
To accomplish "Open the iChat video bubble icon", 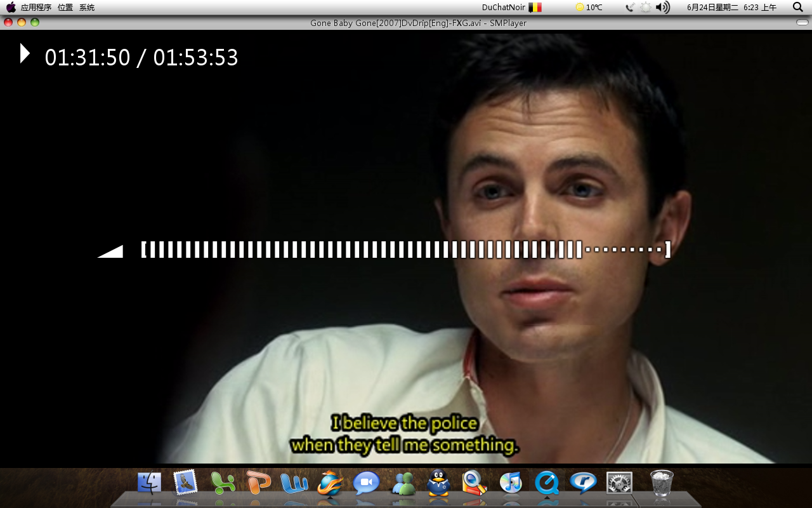I will (x=366, y=483).
